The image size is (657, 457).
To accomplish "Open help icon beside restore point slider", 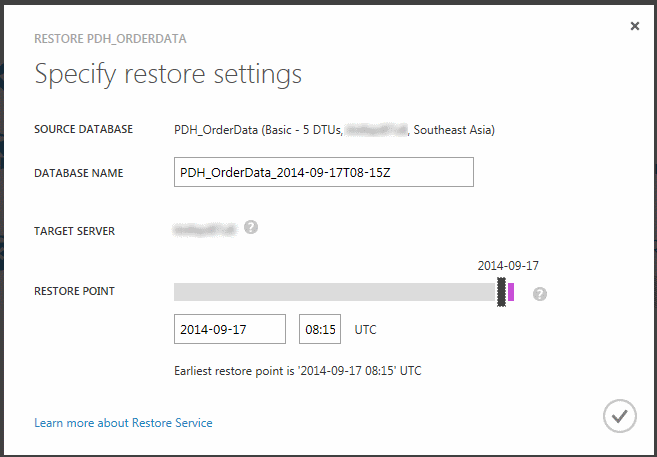I will pyautogui.click(x=540, y=293).
